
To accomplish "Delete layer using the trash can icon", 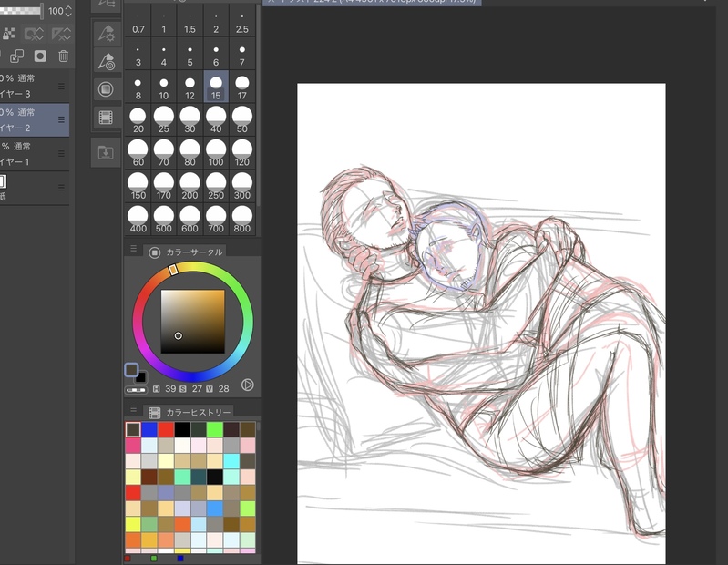I will click(64, 56).
